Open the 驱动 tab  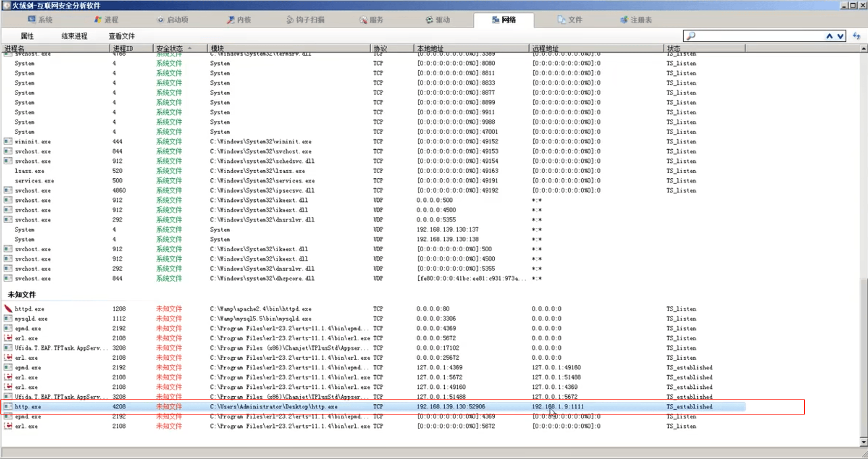pos(438,19)
